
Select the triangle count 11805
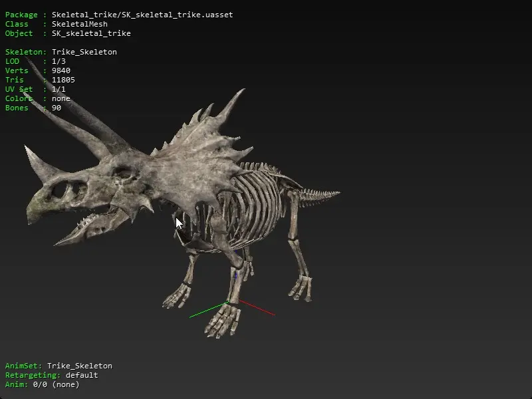click(x=63, y=80)
